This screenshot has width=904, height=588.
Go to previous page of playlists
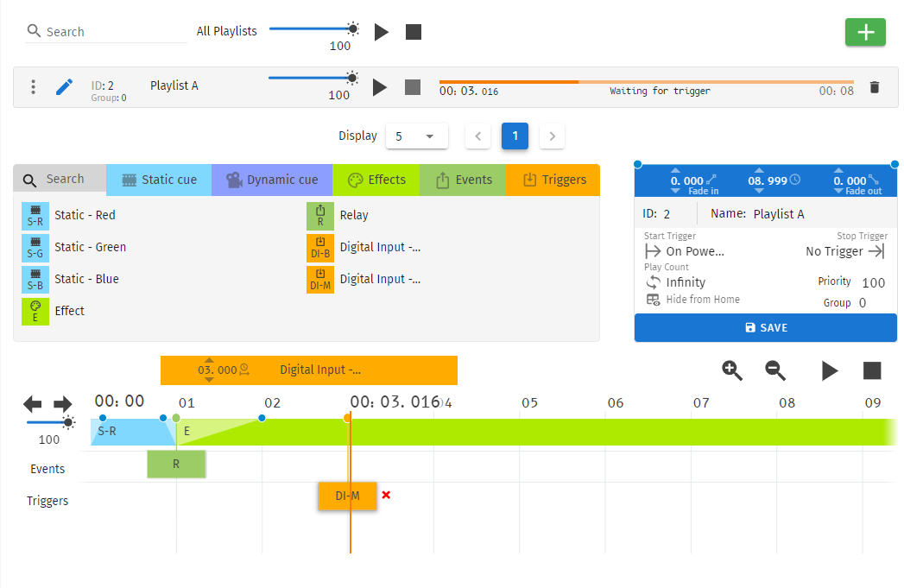pyautogui.click(x=478, y=136)
